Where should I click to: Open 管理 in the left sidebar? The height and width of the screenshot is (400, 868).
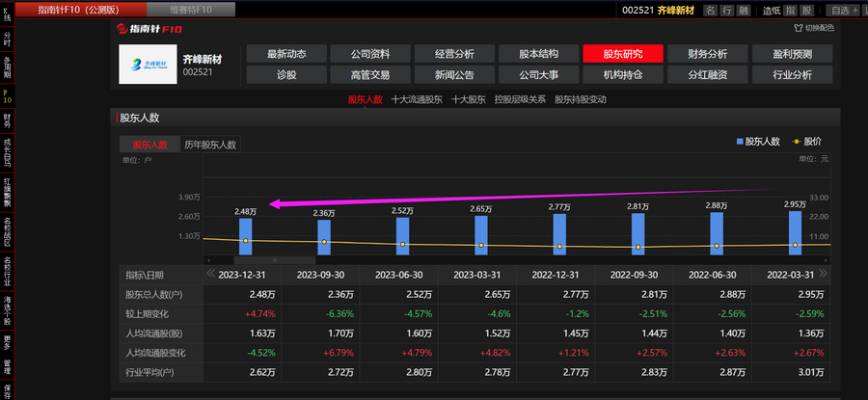coord(7,367)
